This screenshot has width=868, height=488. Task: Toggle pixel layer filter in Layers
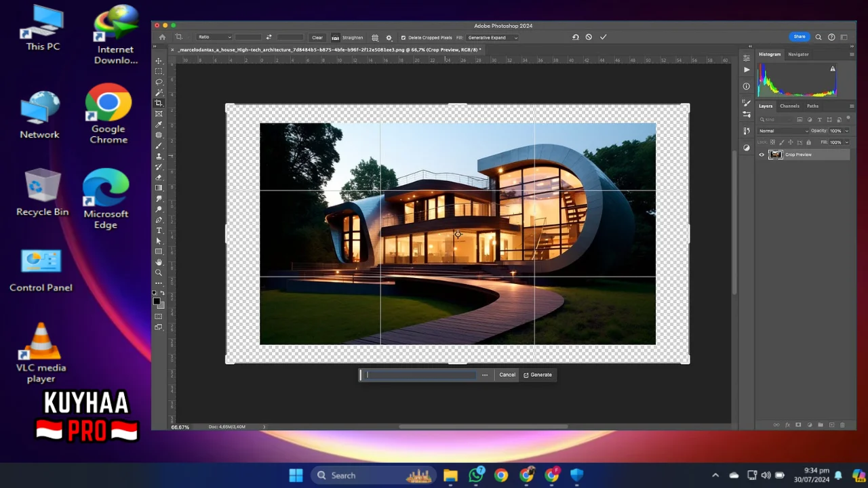point(800,119)
